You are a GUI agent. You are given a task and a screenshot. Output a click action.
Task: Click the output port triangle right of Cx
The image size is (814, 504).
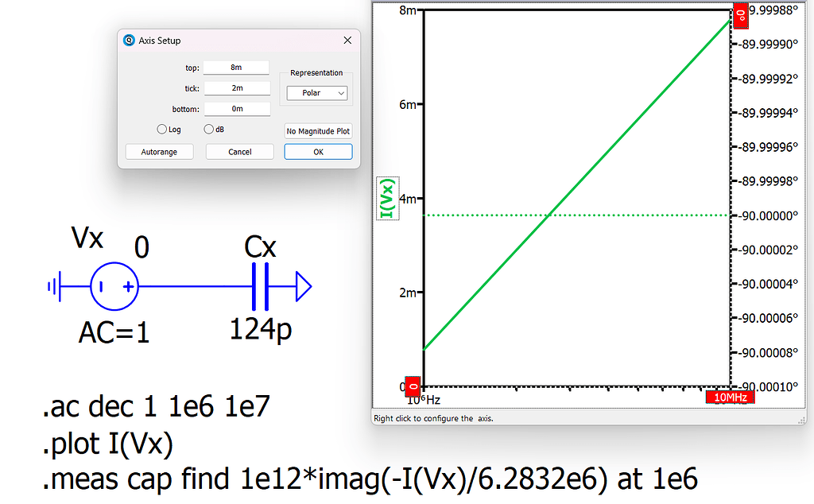[302, 286]
